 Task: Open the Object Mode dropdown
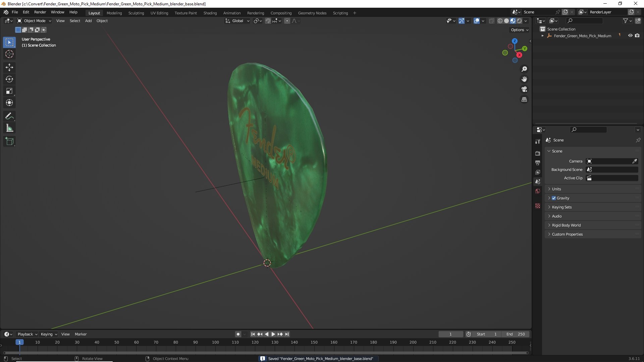[34, 21]
